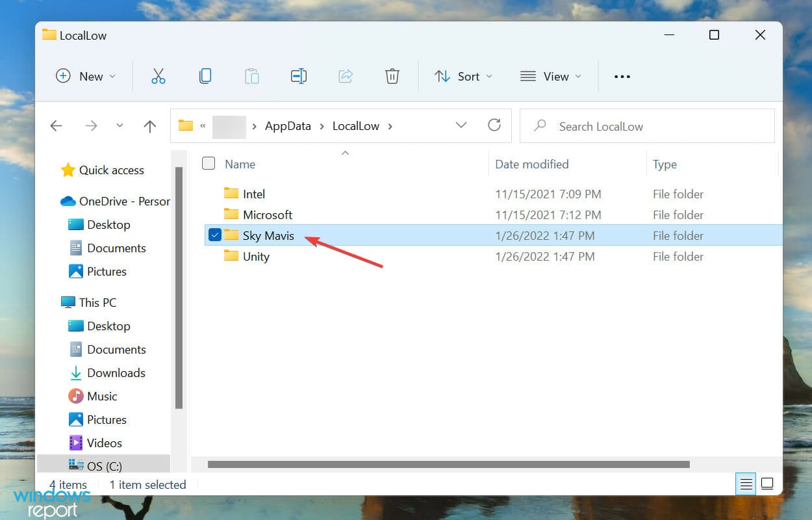Viewport: 812px width, 520px height.
Task: Show hidden path levels with the double chevron
Action: (203, 126)
